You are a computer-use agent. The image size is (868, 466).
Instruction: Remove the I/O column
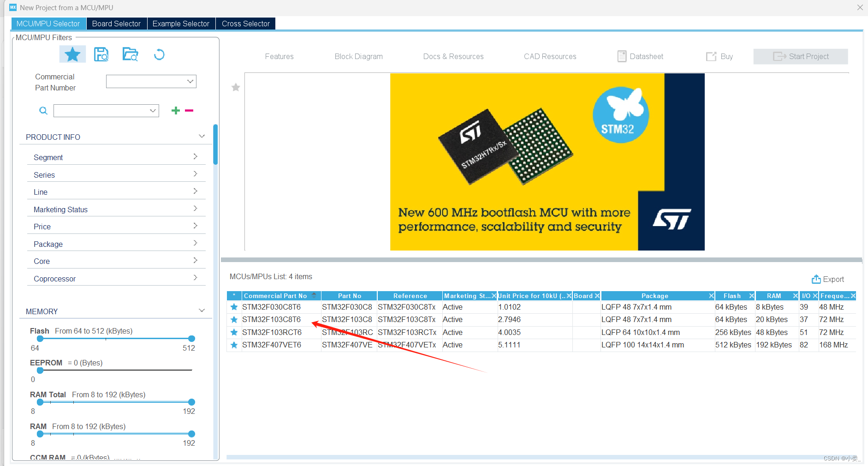[815, 296]
